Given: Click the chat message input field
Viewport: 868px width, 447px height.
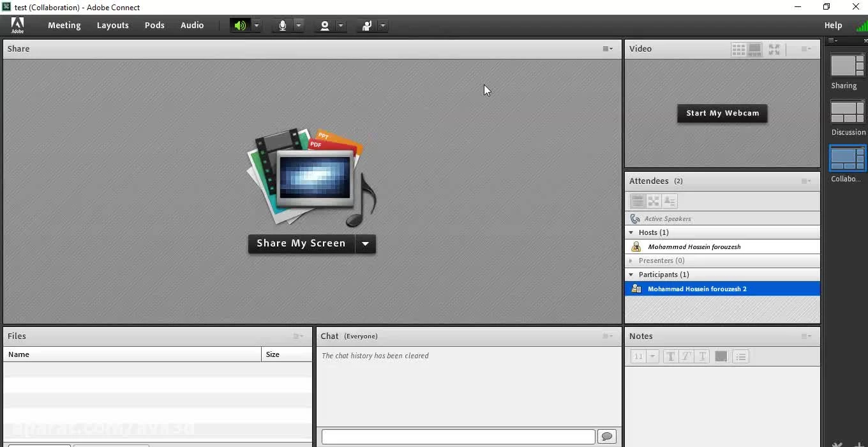Looking at the screenshot, I should coord(458,437).
